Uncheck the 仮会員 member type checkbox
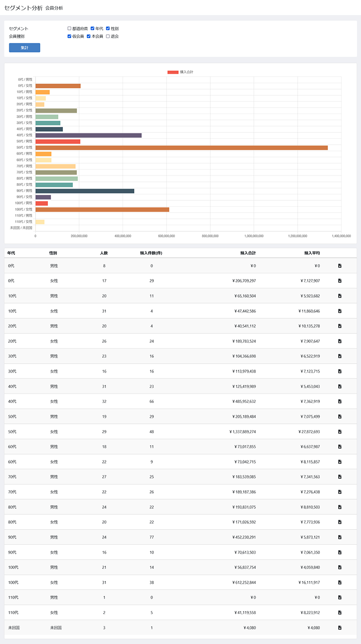Viewport: 361px width, 644px height. pyautogui.click(x=70, y=36)
